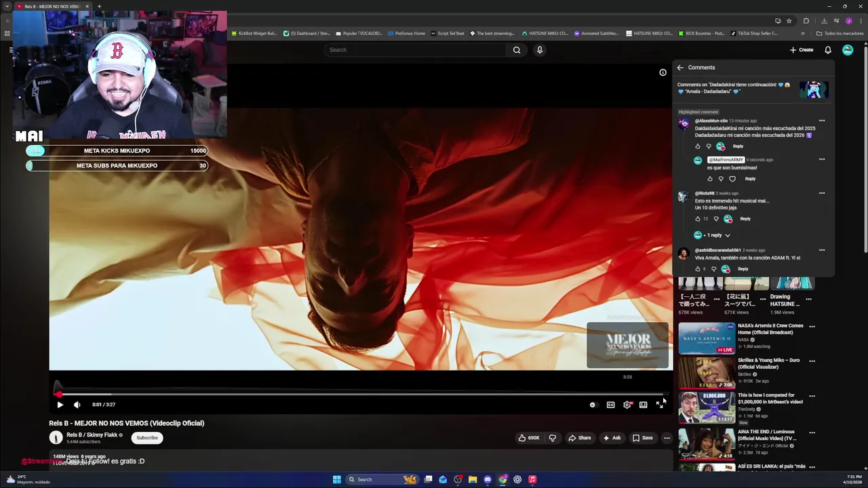Toggle closed captions (CC) on the player
Image resolution: width=868 pixels, height=488 pixels.
pyautogui.click(x=610, y=405)
